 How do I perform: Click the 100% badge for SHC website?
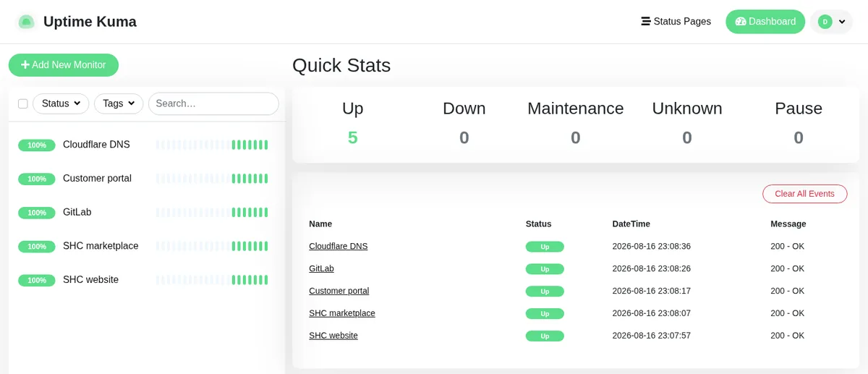37,280
